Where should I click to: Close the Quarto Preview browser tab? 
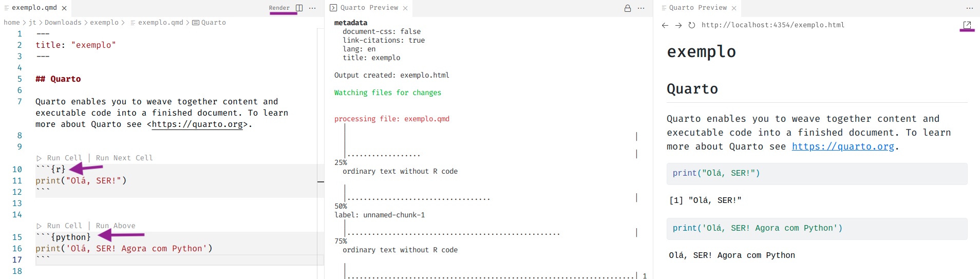tap(734, 8)
